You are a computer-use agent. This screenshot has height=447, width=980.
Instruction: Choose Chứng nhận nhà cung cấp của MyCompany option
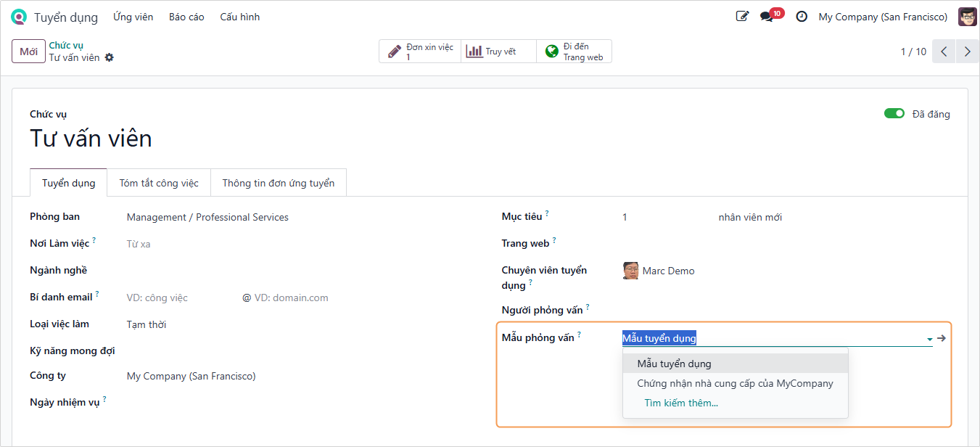(735, 383)
